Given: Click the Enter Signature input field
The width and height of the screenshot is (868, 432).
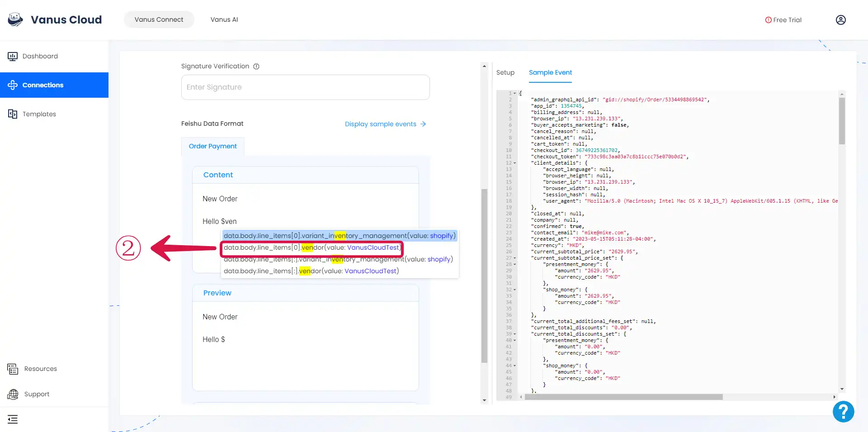Looking at the screenshot, I should point(306,87).
